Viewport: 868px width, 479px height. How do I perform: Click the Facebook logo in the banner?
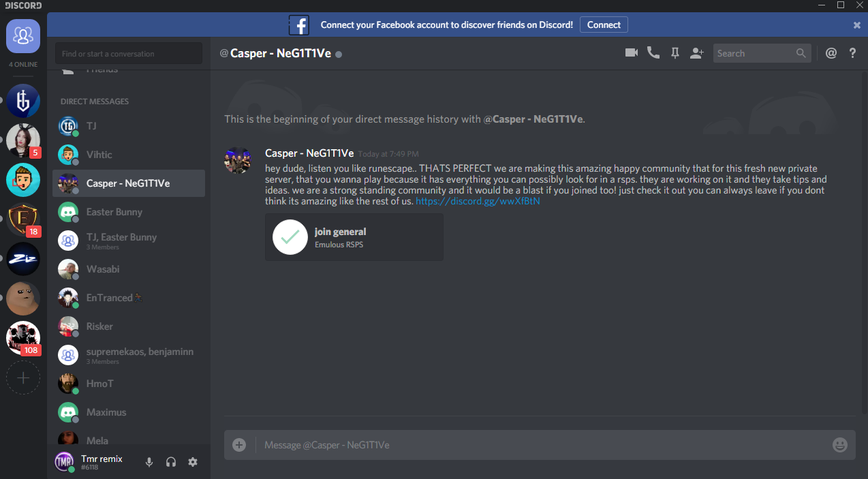pyautogui.click(x=298, y=25)
